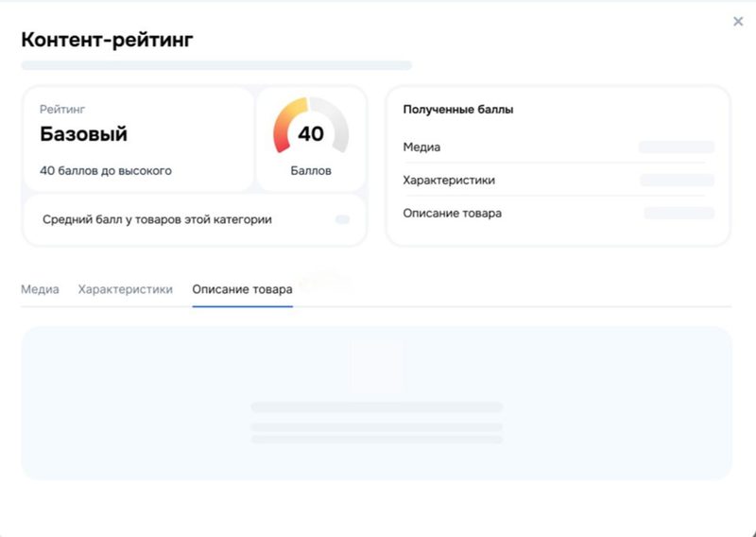Image resolution: width=756 pixels, height=537 pixels.
Task: Select the Описание товара tab
Action: (242, 289)
